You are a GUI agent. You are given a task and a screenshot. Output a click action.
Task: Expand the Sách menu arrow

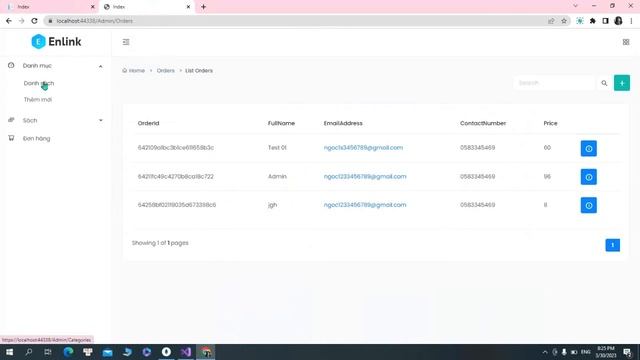[x=100, y=120]
